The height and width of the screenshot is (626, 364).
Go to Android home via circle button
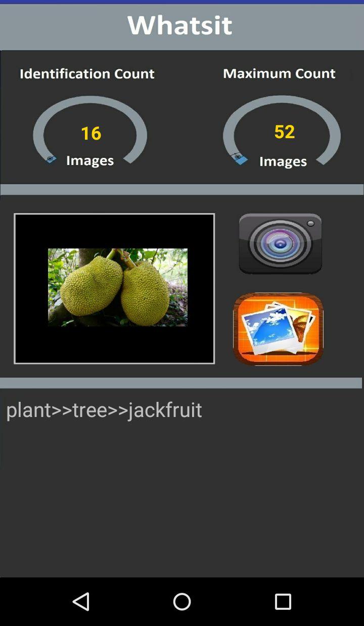tap(182, 602)
